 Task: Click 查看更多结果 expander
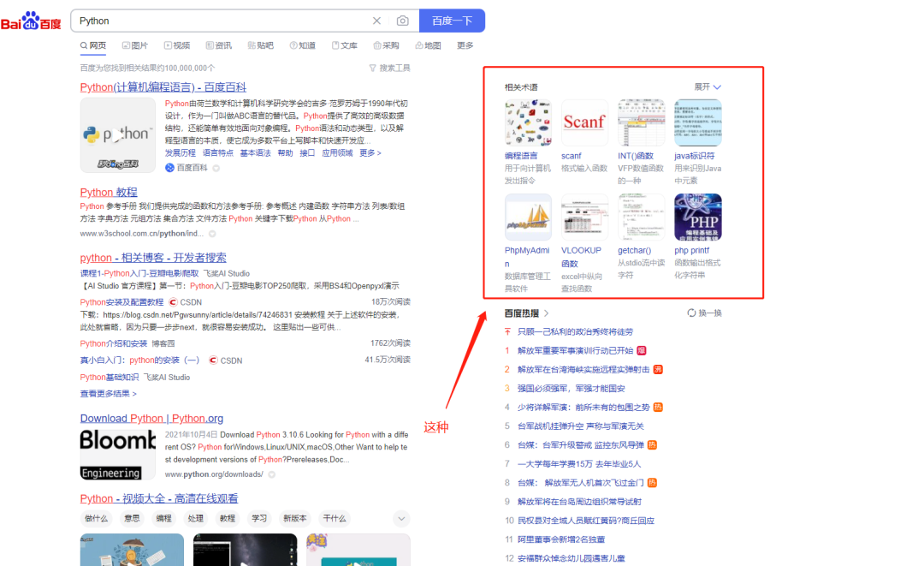(x=109, y=394)
